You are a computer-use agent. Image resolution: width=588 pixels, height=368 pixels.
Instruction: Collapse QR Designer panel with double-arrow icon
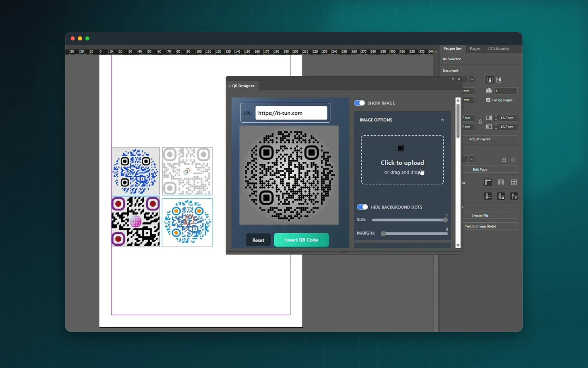453,79
